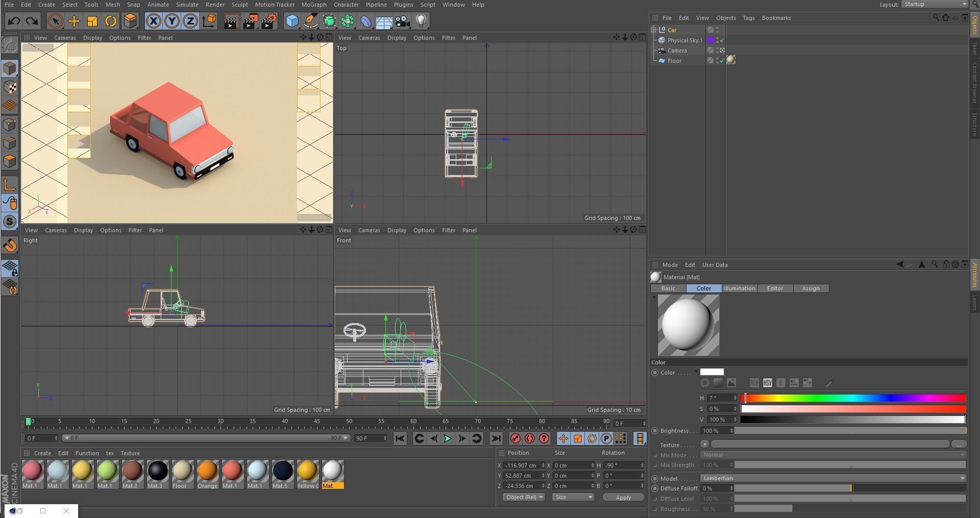
Task: Add a Floor environment object
Action: tap(384, 21)
